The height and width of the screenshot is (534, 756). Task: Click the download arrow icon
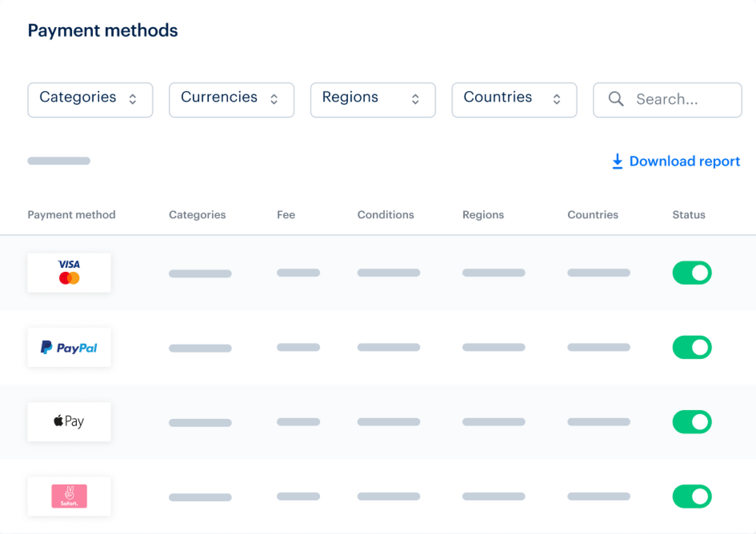(x=617, y=161)
